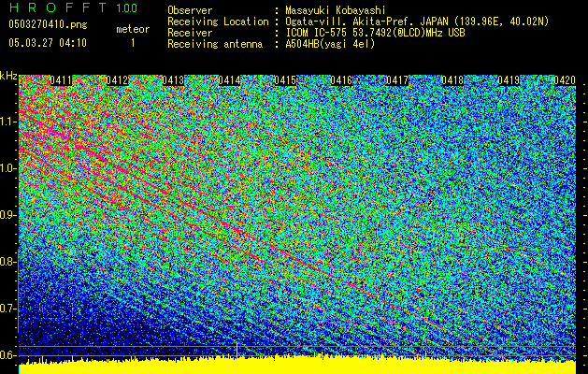Click the 1.0 kHz axis label

7,168
